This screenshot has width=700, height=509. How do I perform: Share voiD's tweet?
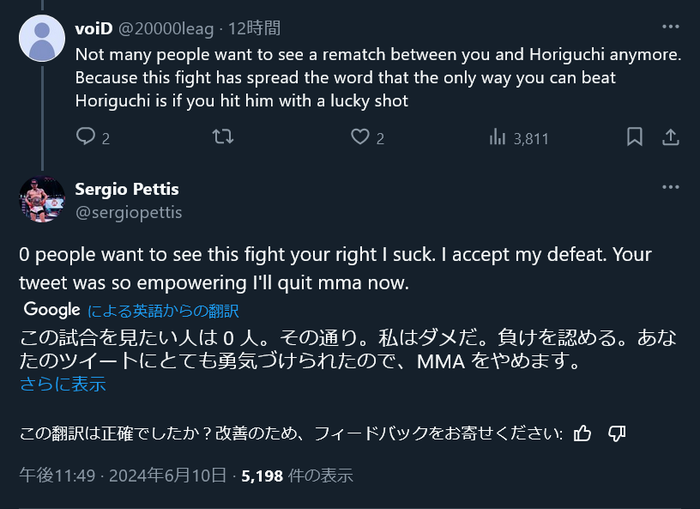pyautogui.click(x=670, y=137)
